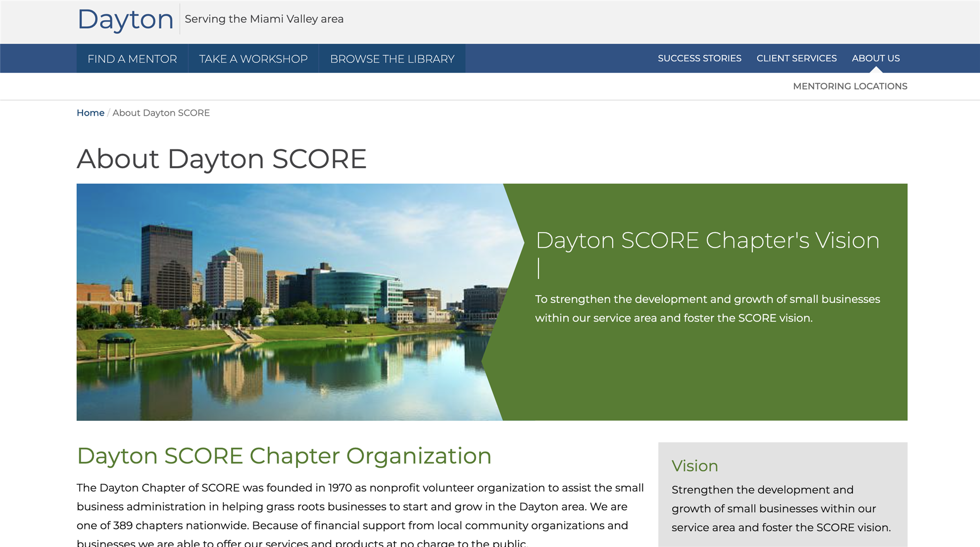The width and height of the screenshot is (980, 547).
Task: Click the Home breadcrumb link
Action: pyautogui.click(x=90, y=113)
